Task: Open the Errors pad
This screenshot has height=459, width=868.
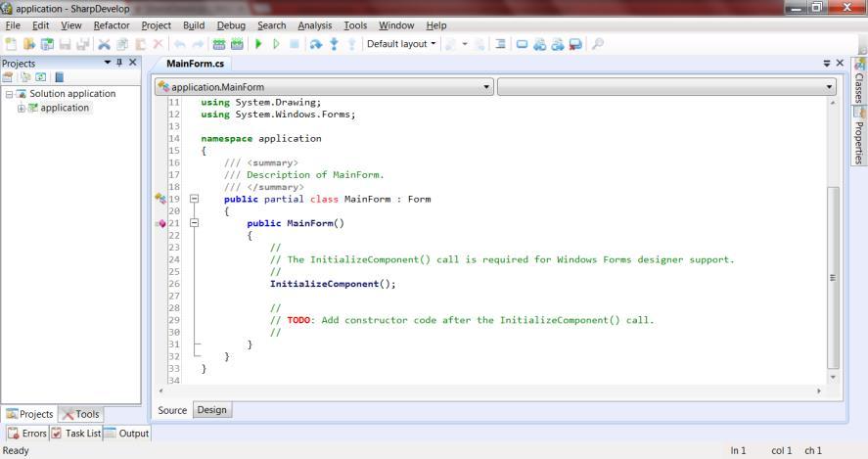Action: 27,433
